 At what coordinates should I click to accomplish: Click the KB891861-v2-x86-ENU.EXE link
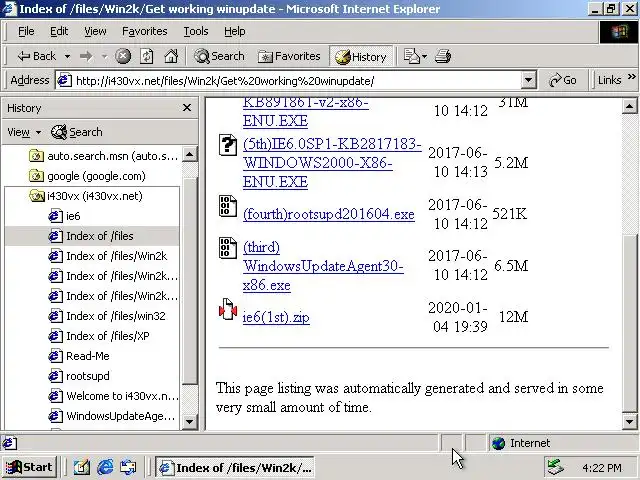click(305, 111)
